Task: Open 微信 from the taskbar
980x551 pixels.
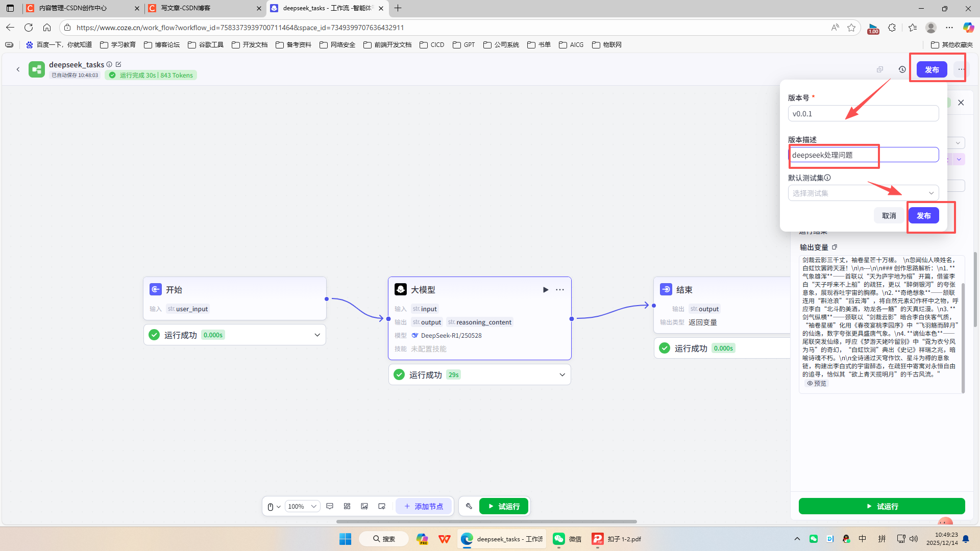Action: (567, 539)
